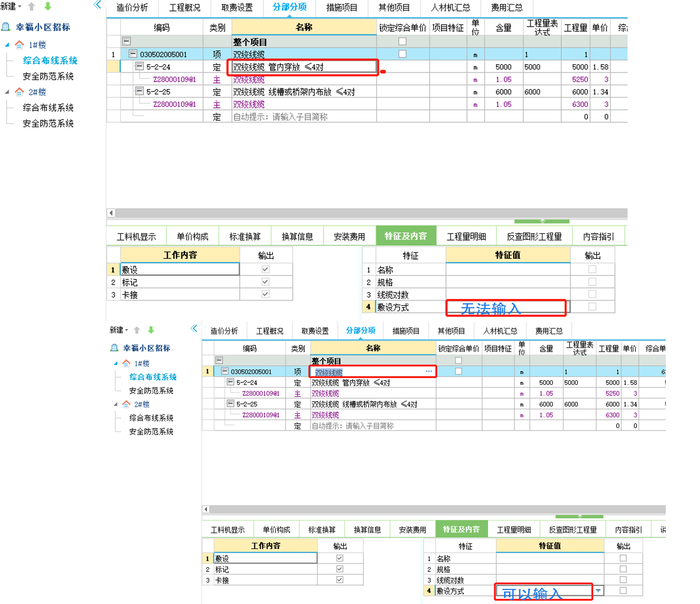
Task: Toggle 锁定综合单价 checkbox for 整个项目 in upper table
Action: click(x=402, y=41)
